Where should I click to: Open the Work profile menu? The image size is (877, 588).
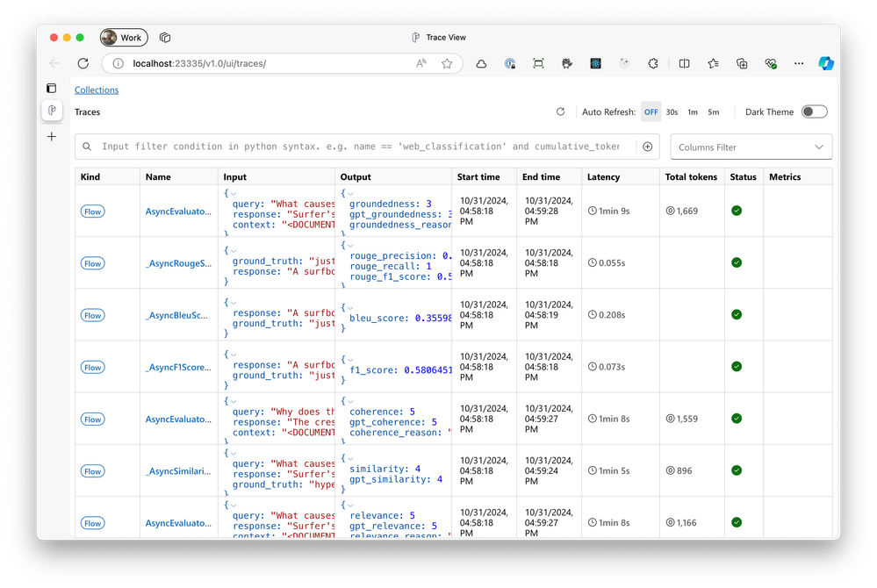(x=124, y=38)
